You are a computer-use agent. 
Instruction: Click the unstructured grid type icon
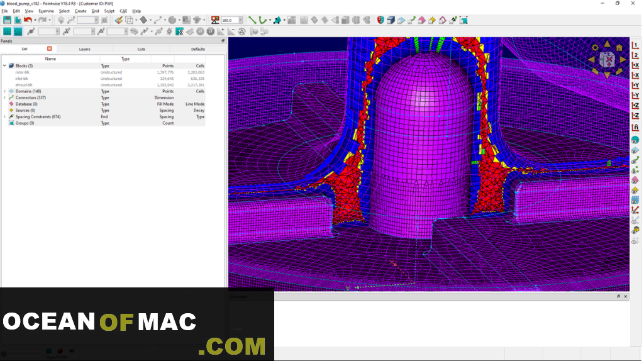click(18, 31)
